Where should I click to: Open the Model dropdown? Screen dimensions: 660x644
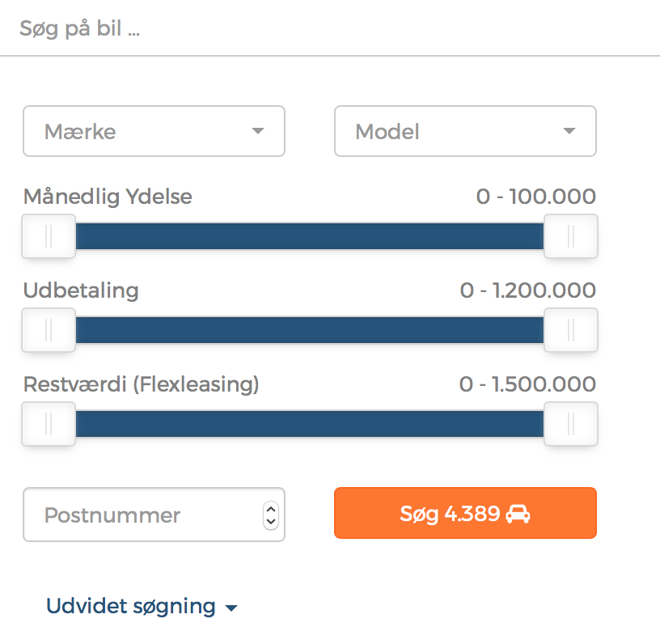click(x=465, y=131)
